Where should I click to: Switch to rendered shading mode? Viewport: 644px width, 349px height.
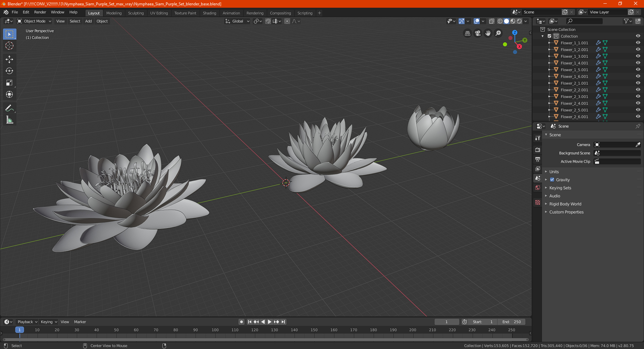point(519,21)
